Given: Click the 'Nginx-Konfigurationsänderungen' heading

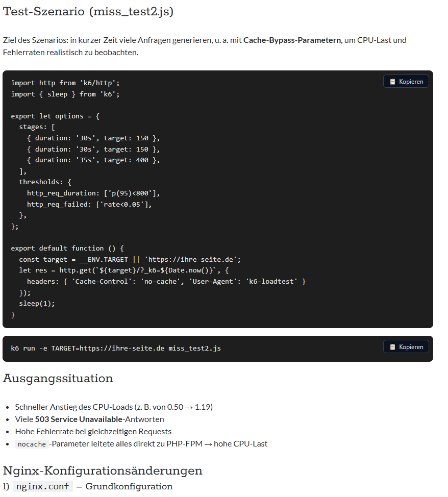Looking at the screenshot, I should [x=103, y=470].
